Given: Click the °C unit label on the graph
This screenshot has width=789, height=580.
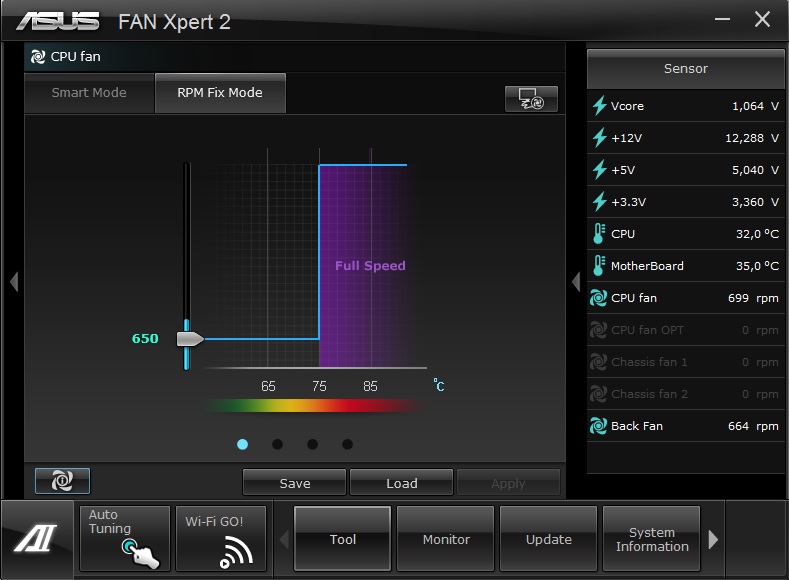Looking at the screenshot, I should click(x=439, y=385).
